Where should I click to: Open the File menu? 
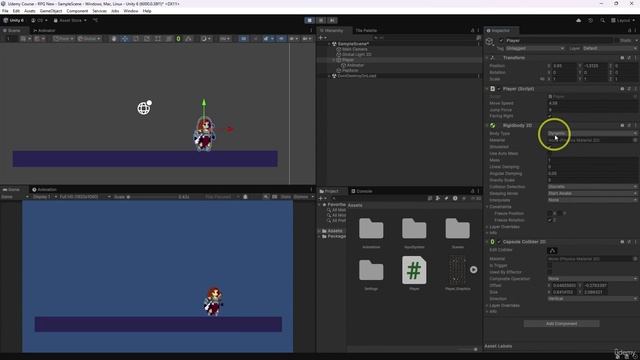[x=5, y=11]
